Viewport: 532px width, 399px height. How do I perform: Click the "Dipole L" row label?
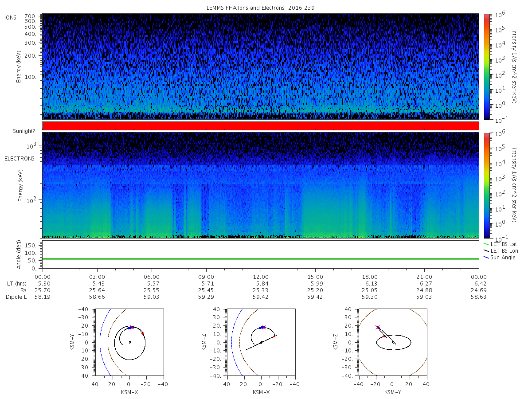(16, 297)
